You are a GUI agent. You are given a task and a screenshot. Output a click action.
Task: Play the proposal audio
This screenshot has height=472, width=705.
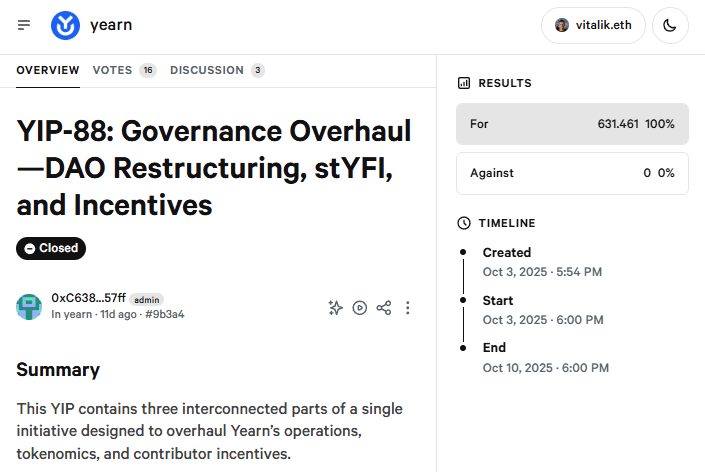(360, 308)
